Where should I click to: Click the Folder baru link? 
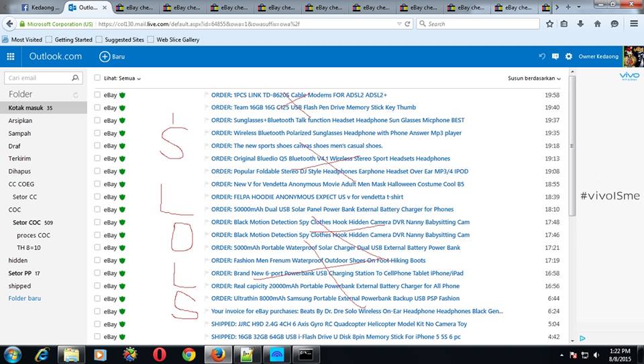coord(25,298)
